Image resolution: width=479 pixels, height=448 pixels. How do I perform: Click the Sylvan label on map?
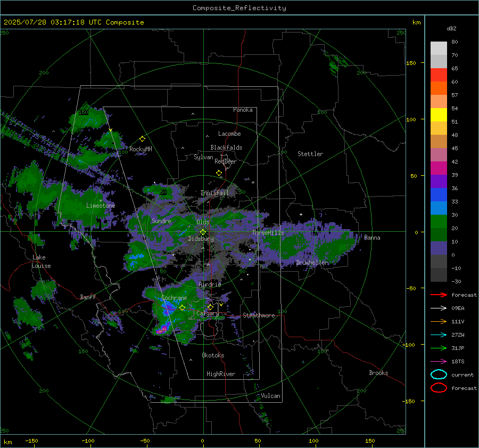pyautogui.click(x=203, y=157)
